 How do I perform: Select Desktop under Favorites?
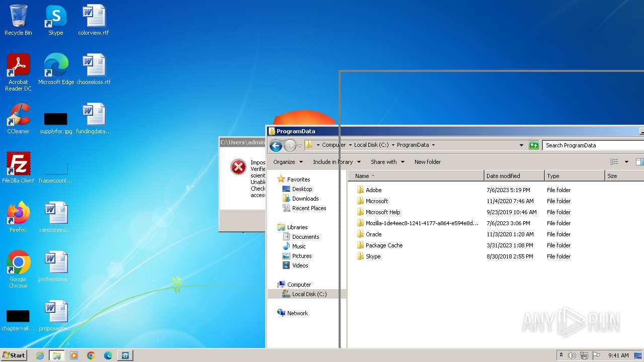(302, 189)
